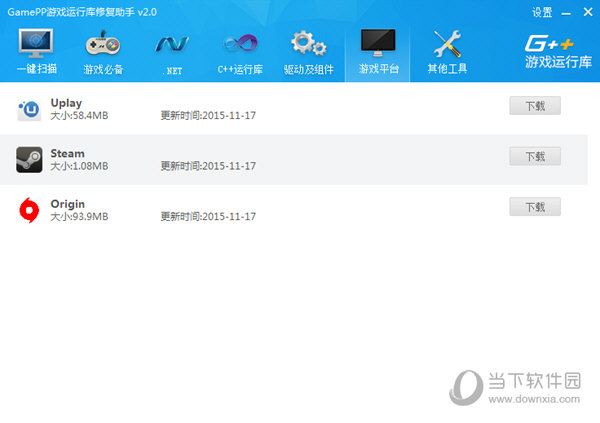Download Origin with its 下载 button
The image size is (600, 423).
point(535,207)
